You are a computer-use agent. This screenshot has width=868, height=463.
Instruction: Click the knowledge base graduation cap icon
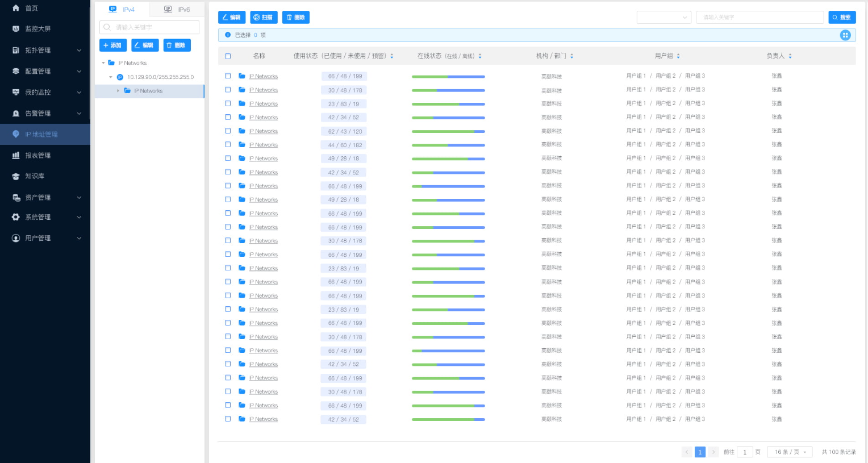[x=16, y=177]
